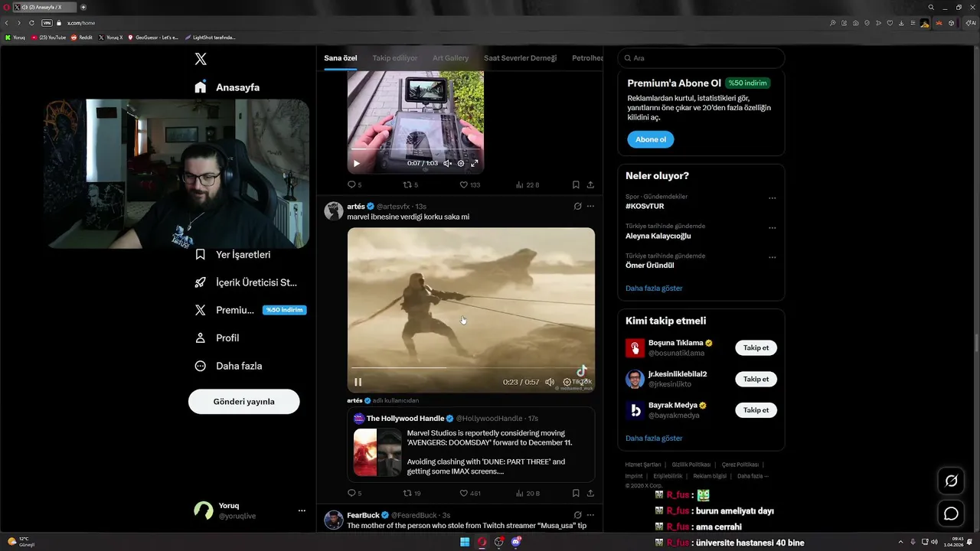Share the artés post
Screen dimensions: 980x551
[x=590, y=493]
